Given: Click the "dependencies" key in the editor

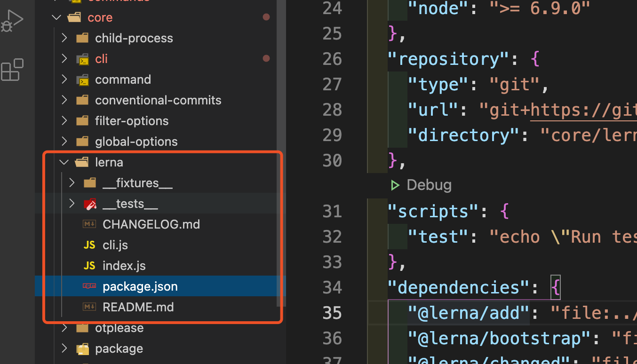Looking at the screenshot, I should point(459,287).
